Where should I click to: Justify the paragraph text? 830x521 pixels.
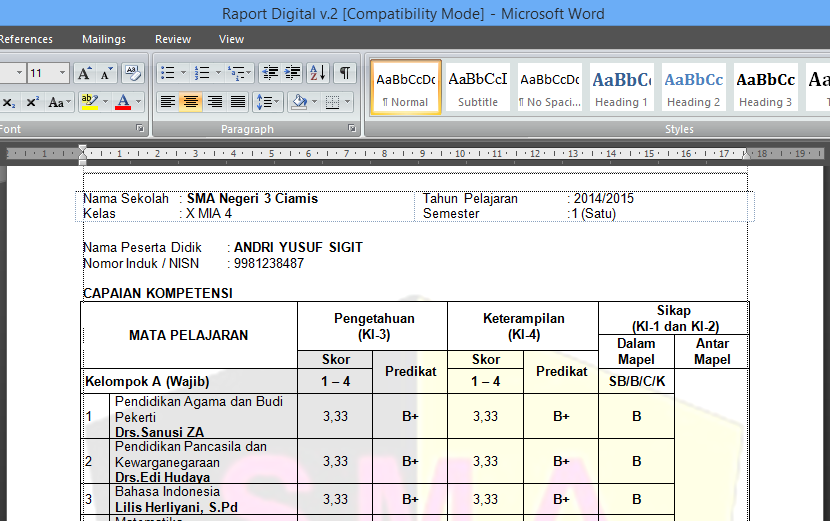[x=238, y=102]
